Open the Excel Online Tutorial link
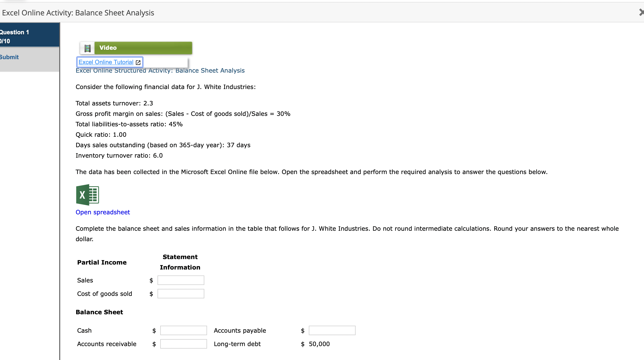This screenshot has width=644, height=360. click(105, 62)
